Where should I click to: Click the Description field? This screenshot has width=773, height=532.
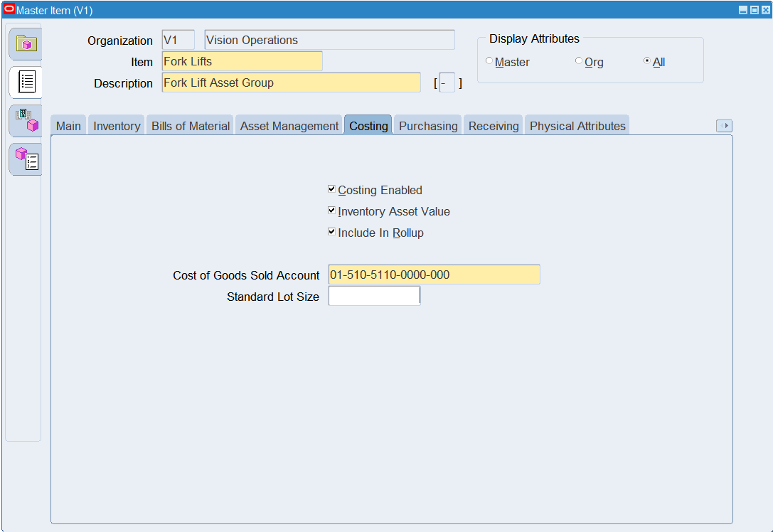[292, 83]
